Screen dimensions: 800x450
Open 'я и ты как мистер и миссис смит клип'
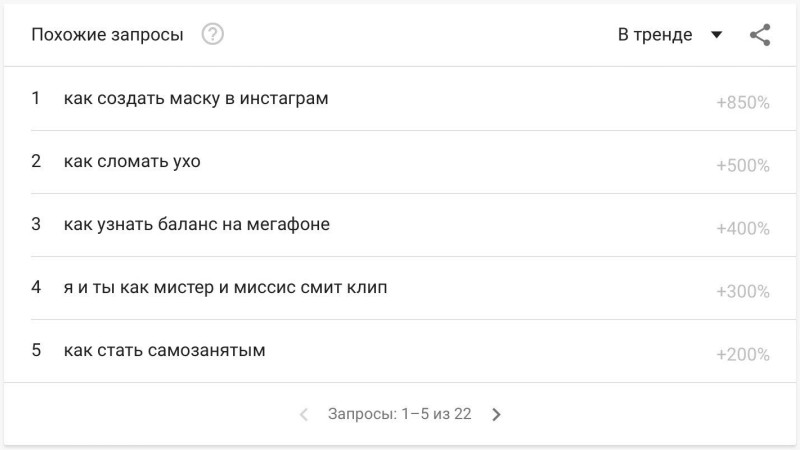[225, 287]
